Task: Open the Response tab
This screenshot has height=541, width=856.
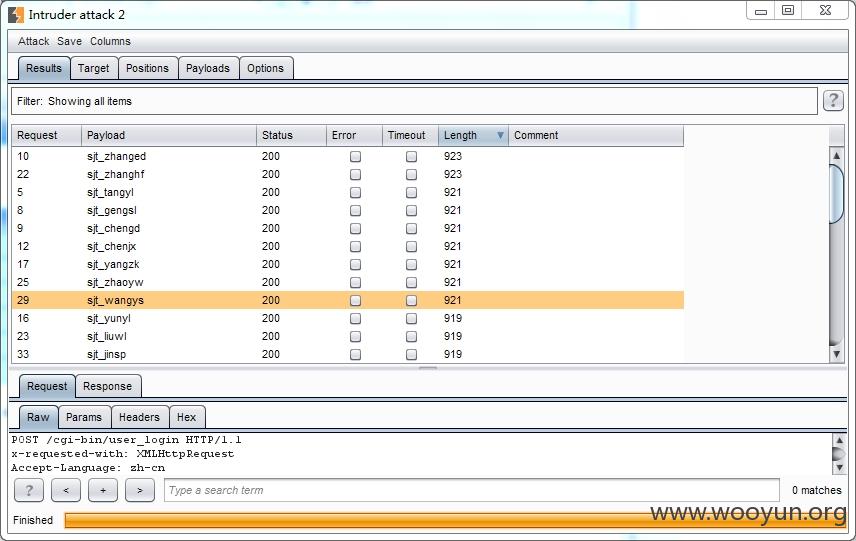Action: click(108, 387)
